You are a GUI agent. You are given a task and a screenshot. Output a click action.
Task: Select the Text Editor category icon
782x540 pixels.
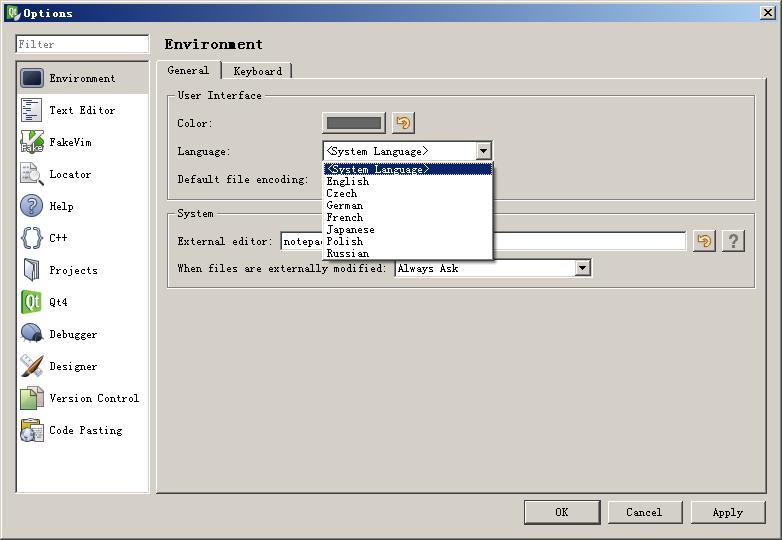tap(32, 110)
